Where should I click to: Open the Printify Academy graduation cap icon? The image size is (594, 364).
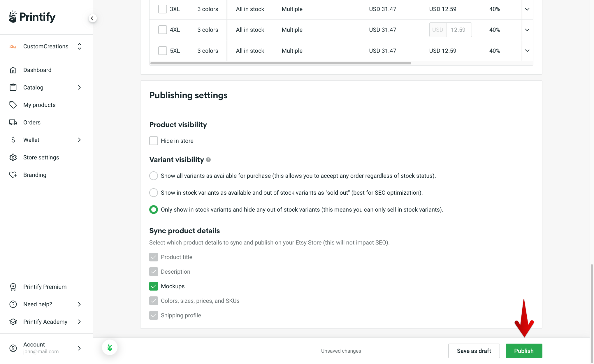click(13, 322)
